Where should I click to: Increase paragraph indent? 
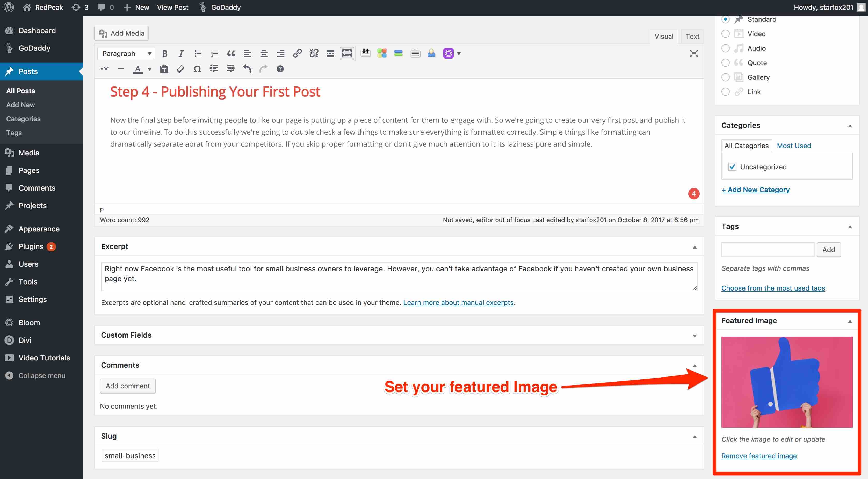click(x=230, y=69)
